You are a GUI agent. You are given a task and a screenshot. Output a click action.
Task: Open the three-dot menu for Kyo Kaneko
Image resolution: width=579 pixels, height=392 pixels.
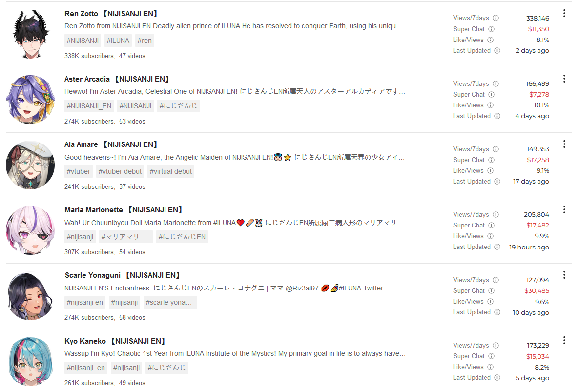click(564, 340)
